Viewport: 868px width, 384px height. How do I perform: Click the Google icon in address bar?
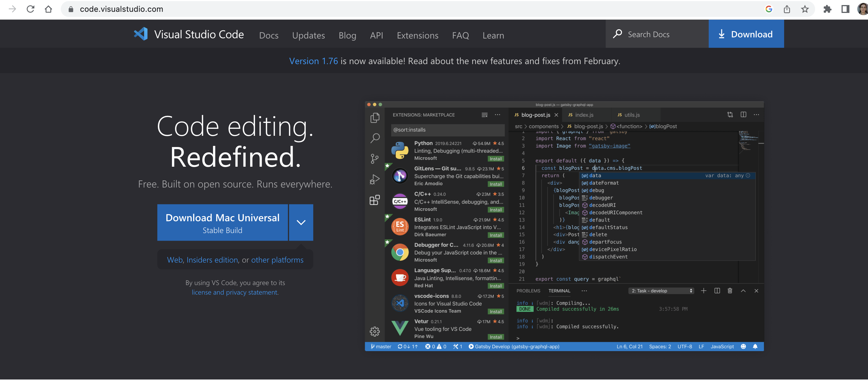click(x=769, y=9)
